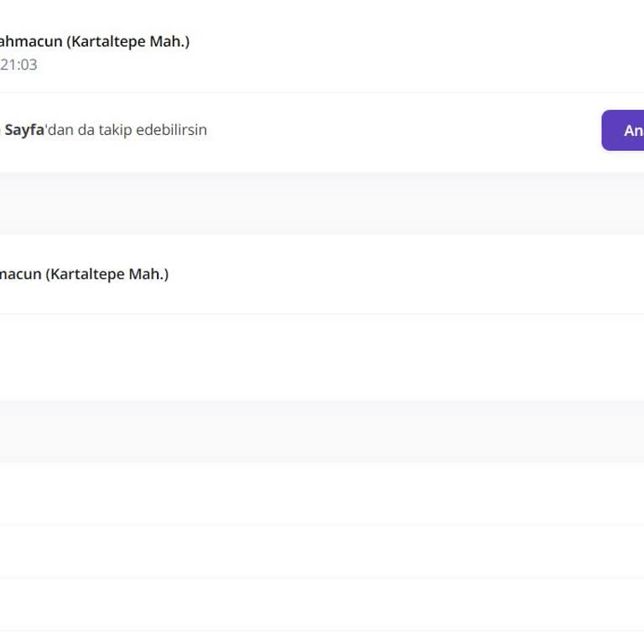Open the order title ending in 'ahmacun (Kartaltepe Mah.)'
The image size is (644, 644).
pyautogui.click(x=92, y=41)
